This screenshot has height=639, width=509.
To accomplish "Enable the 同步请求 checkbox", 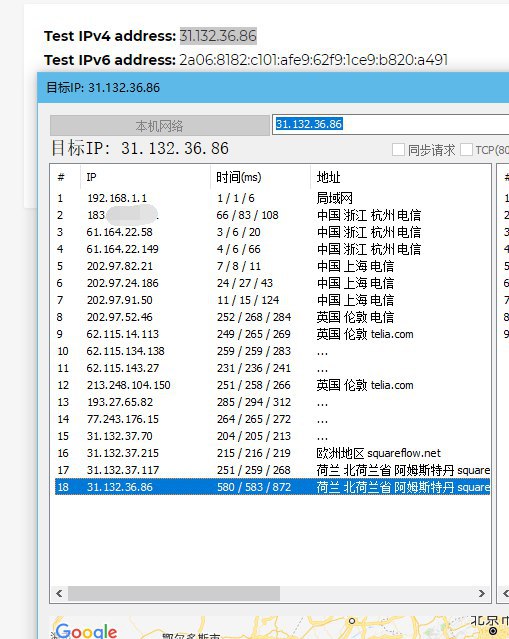I will [x=398, y=150].
